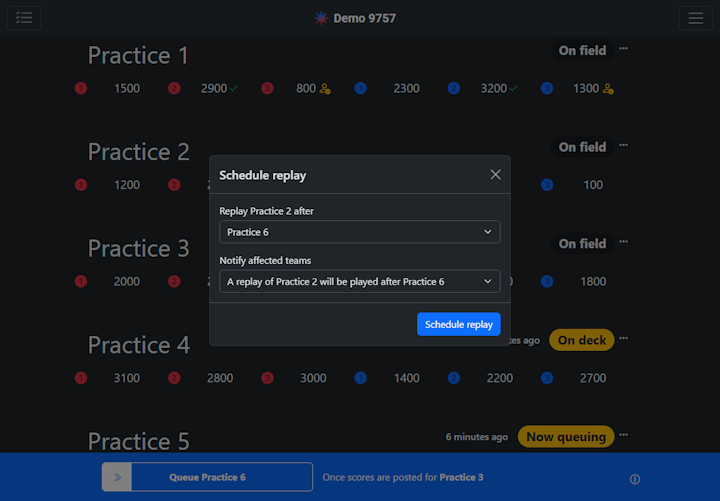Open Practice 4 options ellipsis menu
The height and width of the screenshot is (501, 720).
point(624,339)
